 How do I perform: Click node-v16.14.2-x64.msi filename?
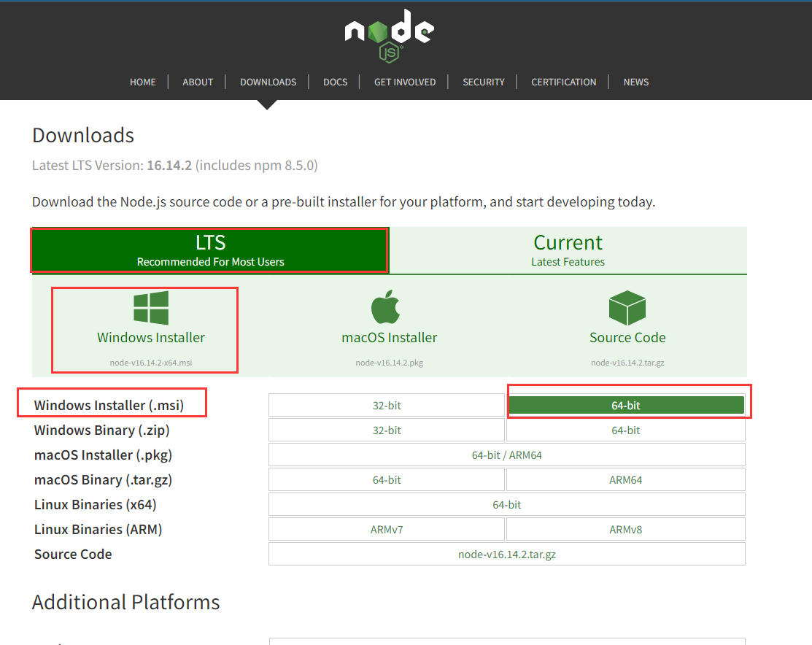pos(151,363)
